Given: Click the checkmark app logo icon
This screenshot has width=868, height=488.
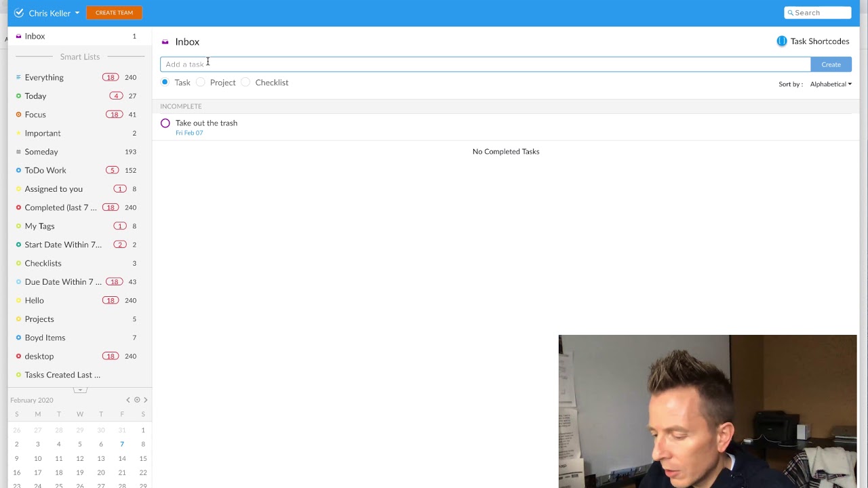Looking at the screenshot, I should click(19, 13).
